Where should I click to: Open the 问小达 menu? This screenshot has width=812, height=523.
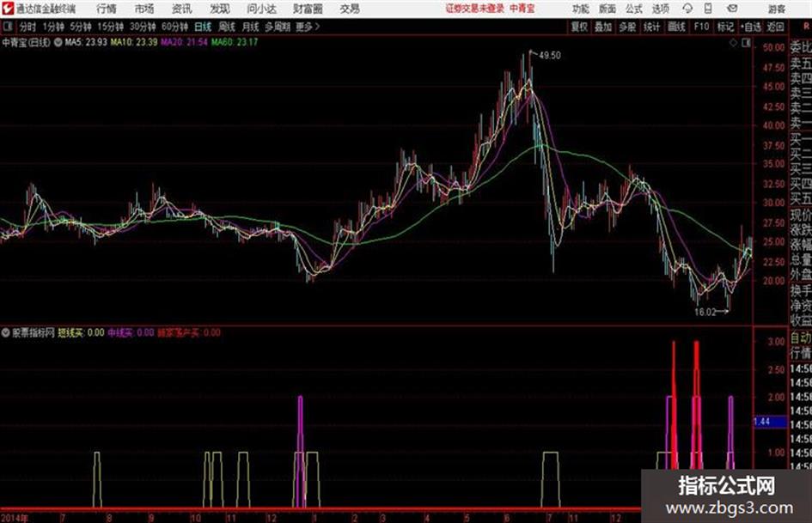pyautogui.click(x=261, y=9)
